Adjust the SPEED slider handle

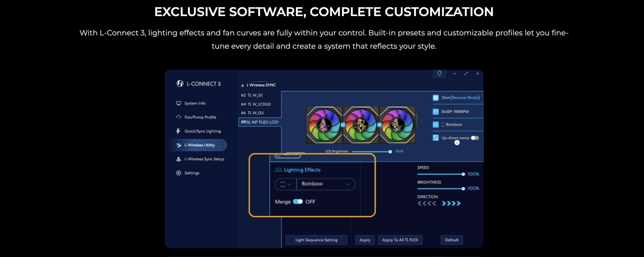(463, 174)
